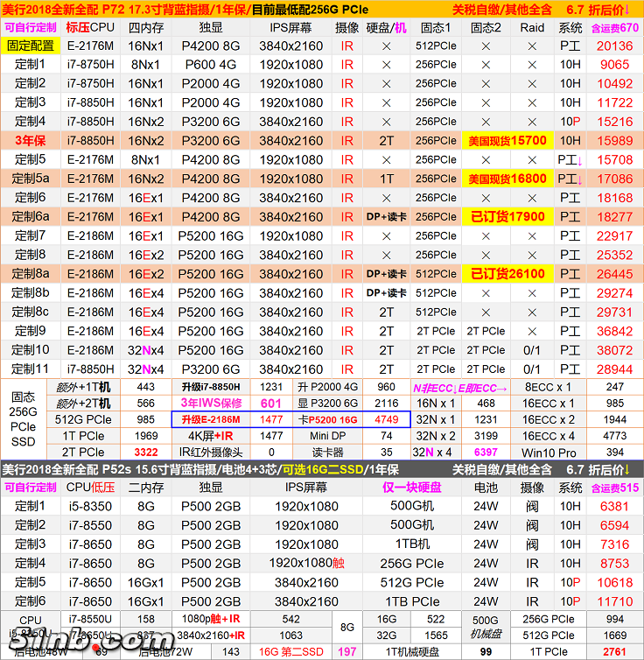Click the 含运费670 column header
The width and height of the screenshot is (644, 660).
(x=614, y=27)
